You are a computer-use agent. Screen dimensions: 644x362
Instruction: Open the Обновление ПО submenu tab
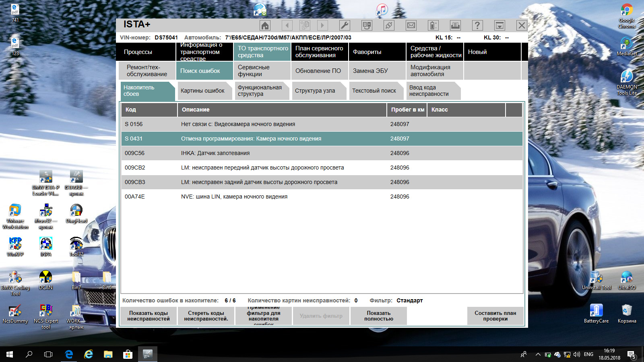(320, 71)
